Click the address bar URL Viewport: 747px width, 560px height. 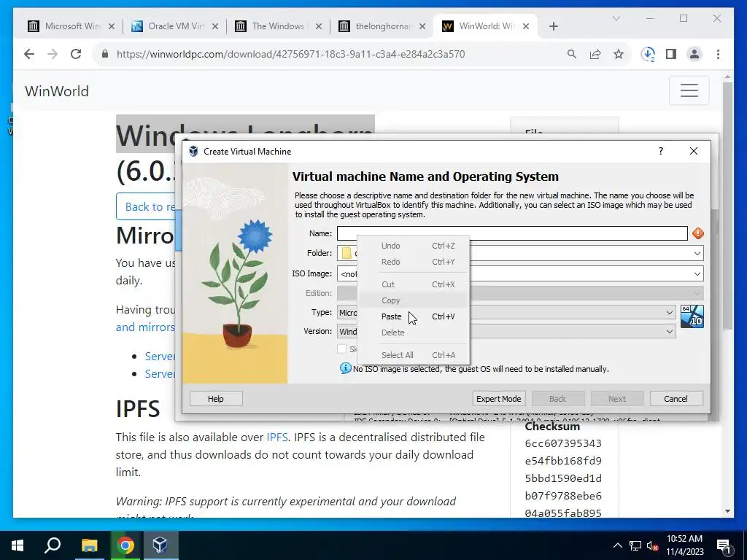coord(290,54)
